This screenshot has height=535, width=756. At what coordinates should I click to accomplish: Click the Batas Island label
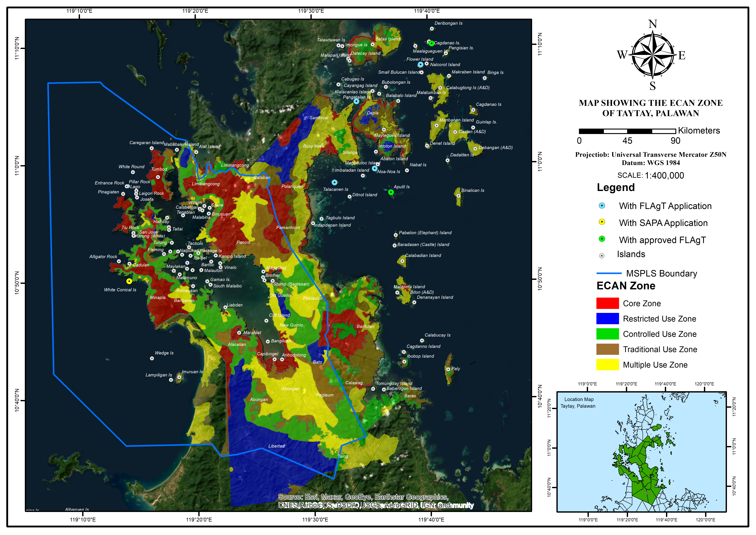(387, 39)
